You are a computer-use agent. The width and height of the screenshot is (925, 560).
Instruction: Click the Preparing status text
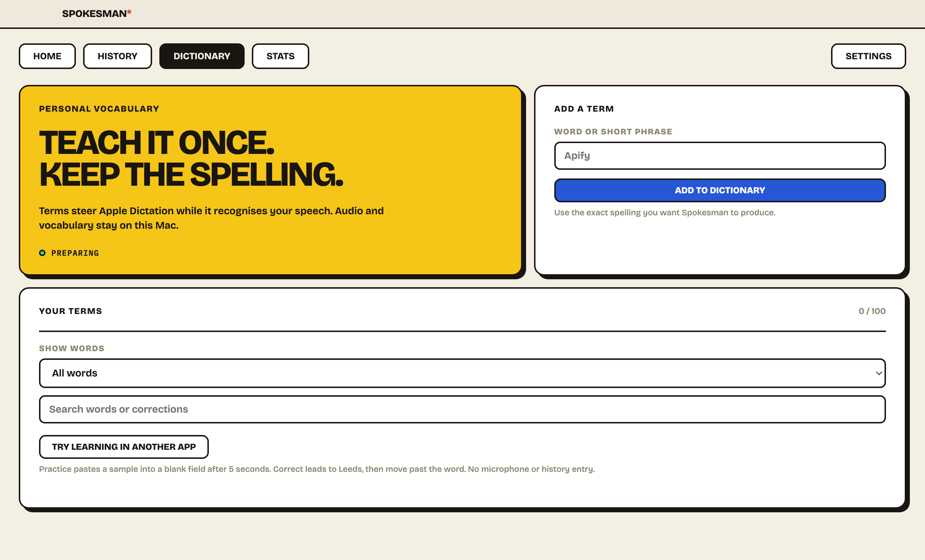(x=75, y=253)
